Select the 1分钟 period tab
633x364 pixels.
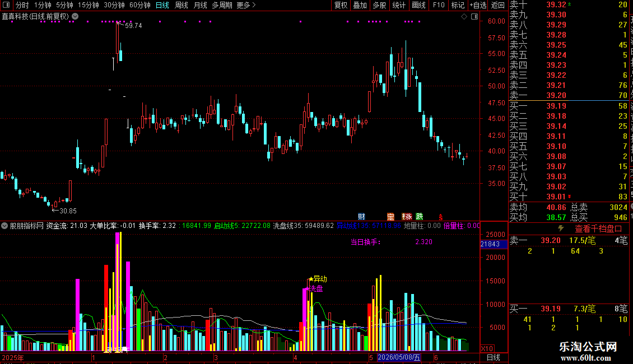point(43,5)
